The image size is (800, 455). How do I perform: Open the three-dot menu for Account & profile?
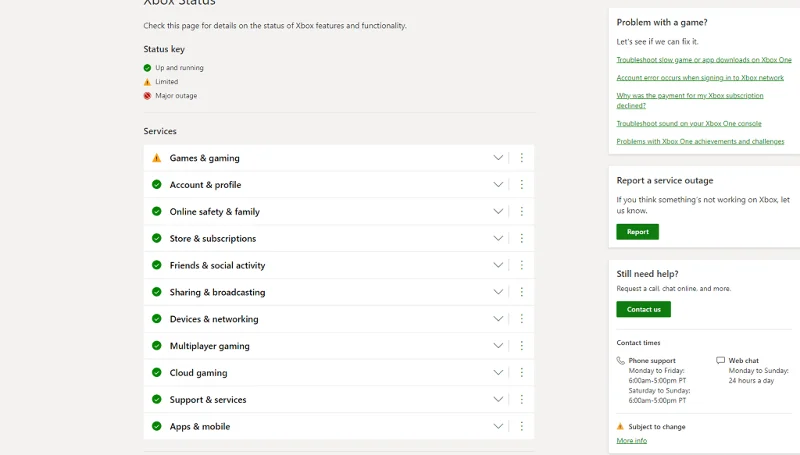521,184
